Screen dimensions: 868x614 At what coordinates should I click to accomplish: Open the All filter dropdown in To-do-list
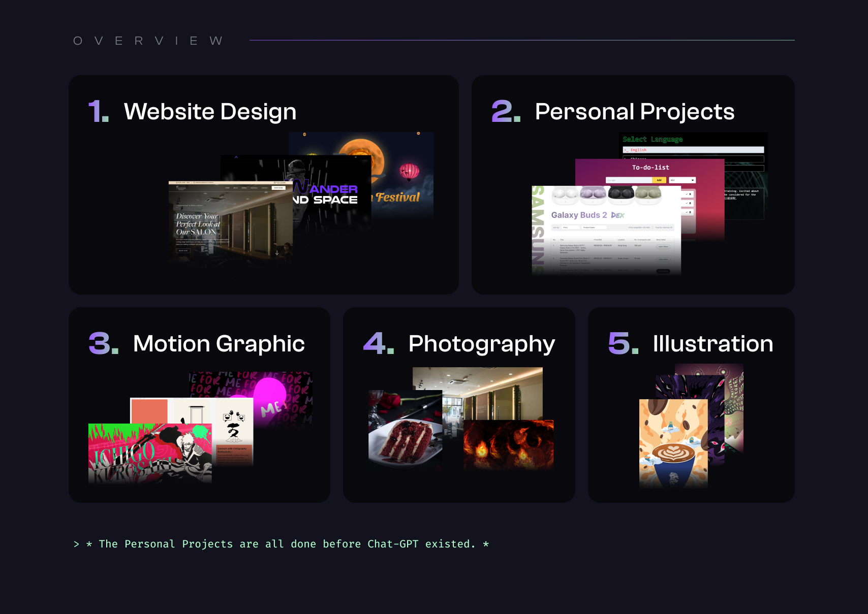pos(682,180)
